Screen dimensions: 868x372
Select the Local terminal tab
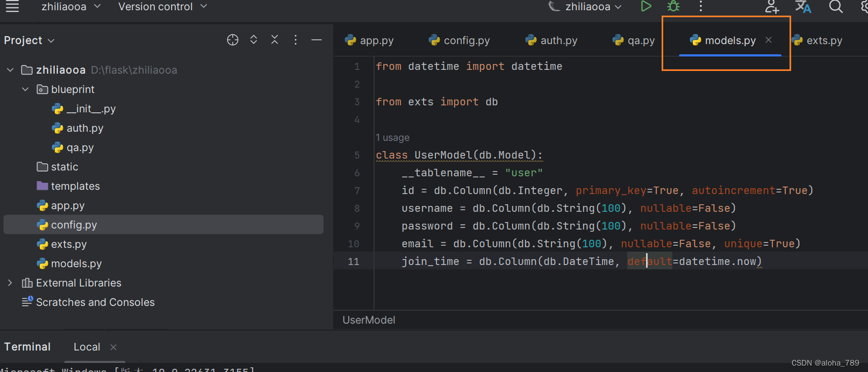click(87, 347)
